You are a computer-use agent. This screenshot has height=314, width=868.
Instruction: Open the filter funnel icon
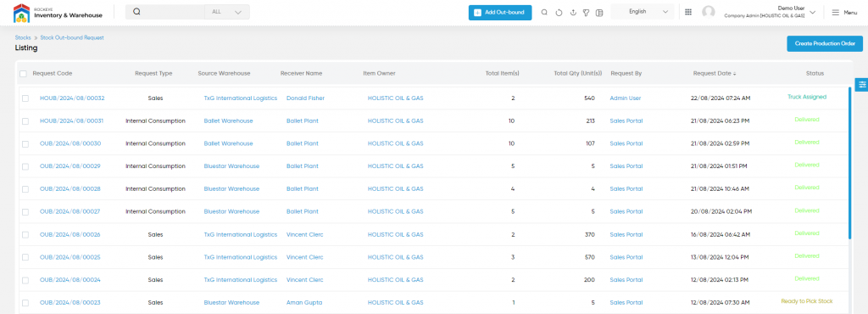tap(587, 12)
